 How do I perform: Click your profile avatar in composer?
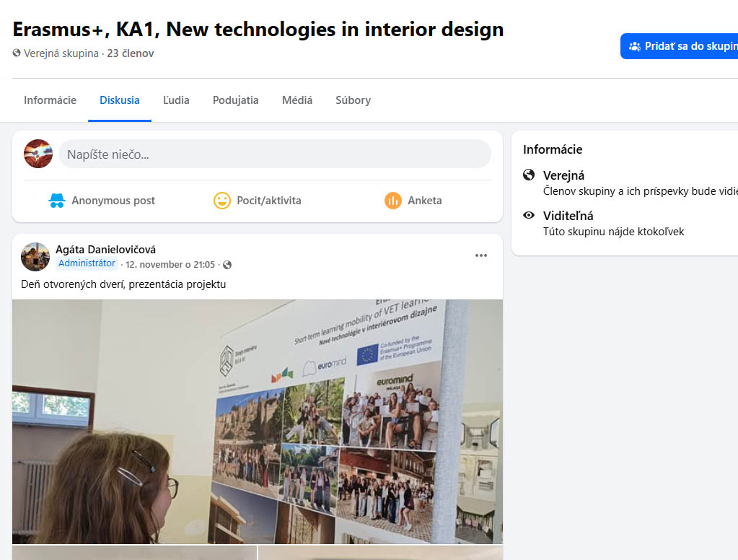38,154
